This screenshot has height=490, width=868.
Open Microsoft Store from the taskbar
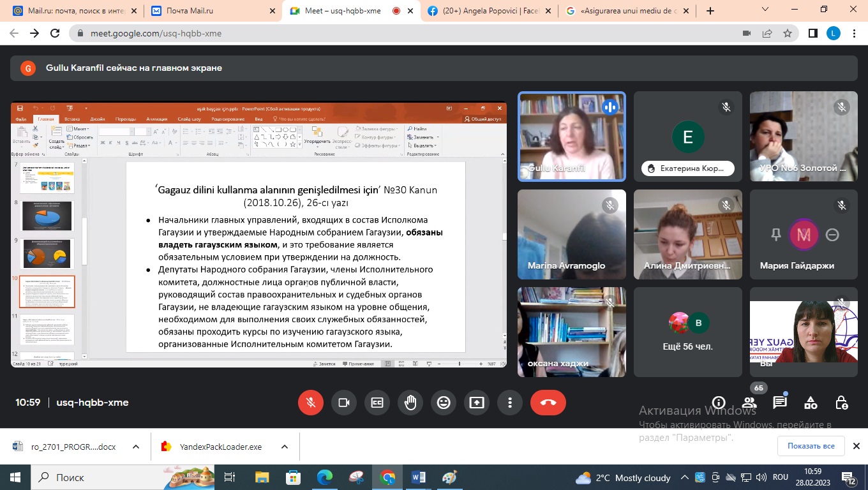(x=294, y=477)
